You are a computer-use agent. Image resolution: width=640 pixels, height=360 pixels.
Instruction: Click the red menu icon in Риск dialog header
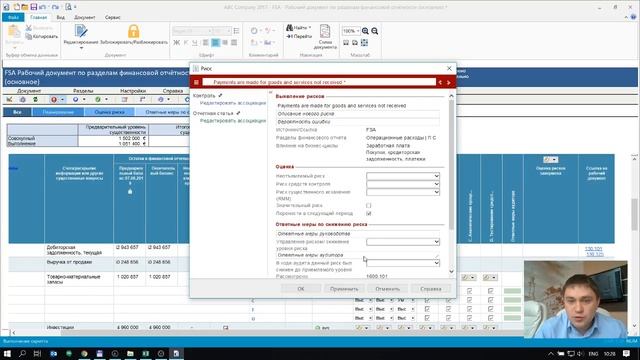196,82
